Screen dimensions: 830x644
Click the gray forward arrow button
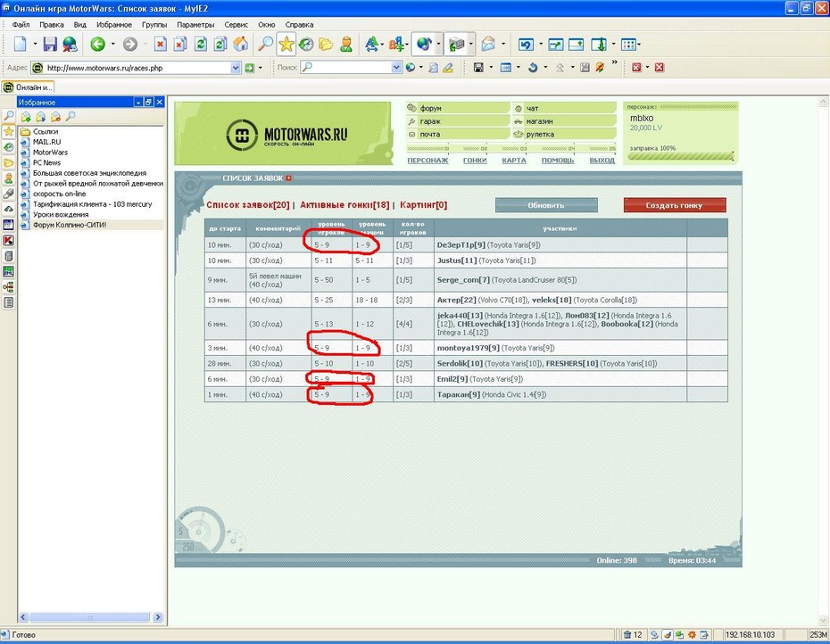coord(130,45)
